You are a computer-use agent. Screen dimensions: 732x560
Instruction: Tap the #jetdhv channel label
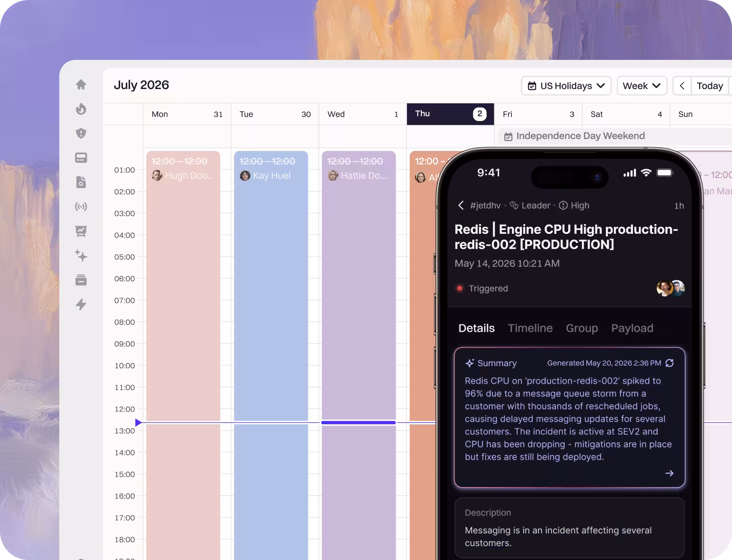(485, 205)
